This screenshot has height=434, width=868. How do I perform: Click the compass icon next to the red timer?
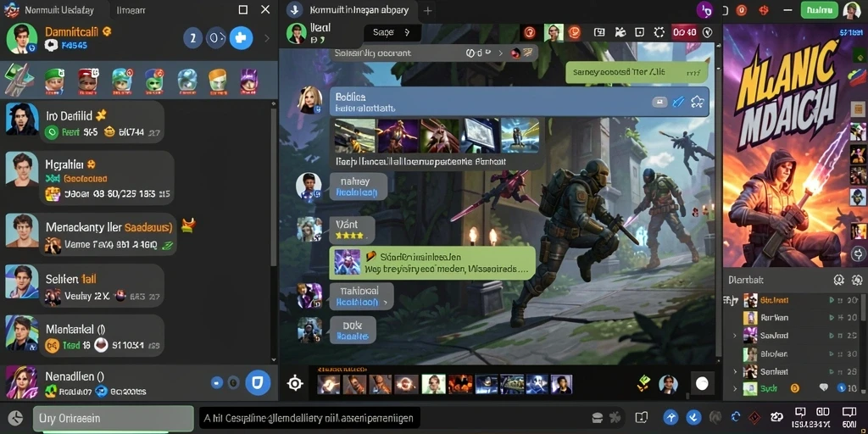(707, 33)
